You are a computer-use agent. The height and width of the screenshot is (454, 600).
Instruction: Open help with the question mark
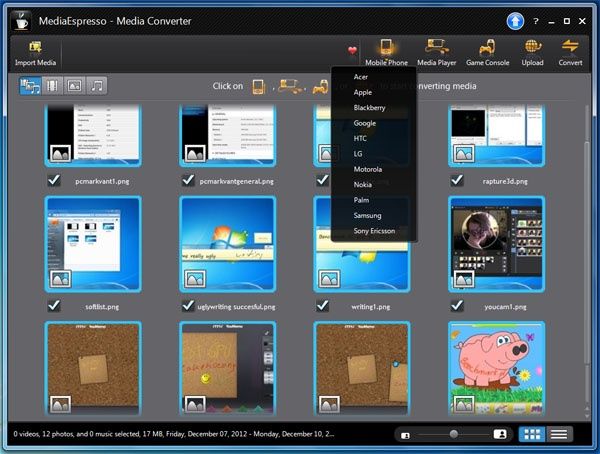[x=536, y=21]
